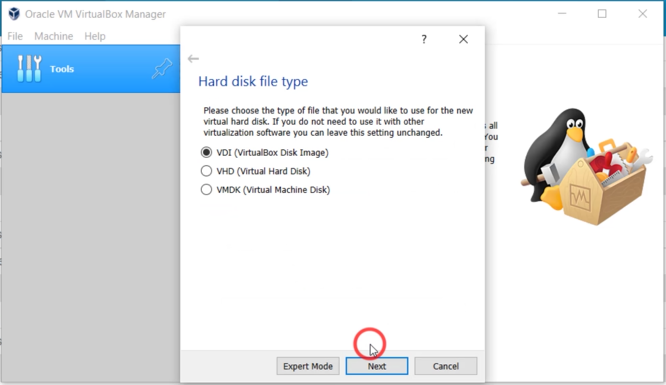Maximize the VirtualBox Manager window
666x385 pixels.
(x=602, y=14)
